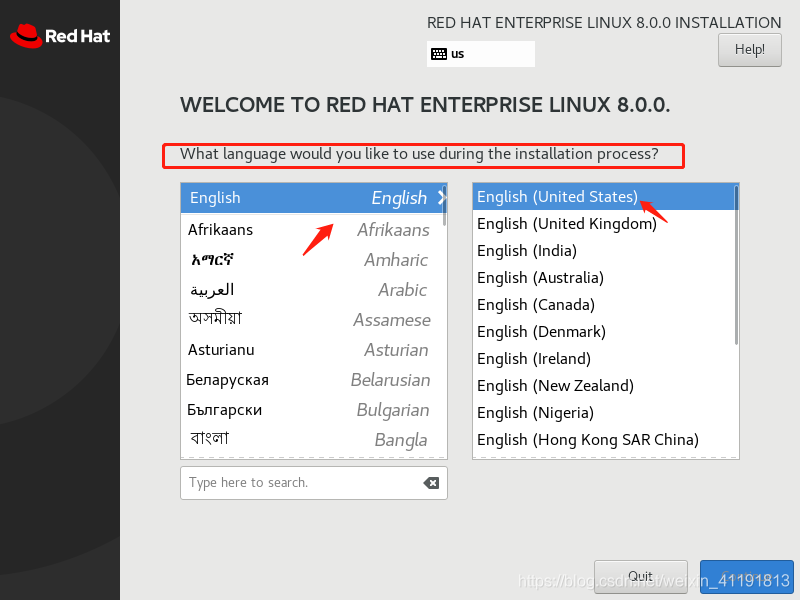
Task: Select English in the language list
Action: [x=314, y=198]
